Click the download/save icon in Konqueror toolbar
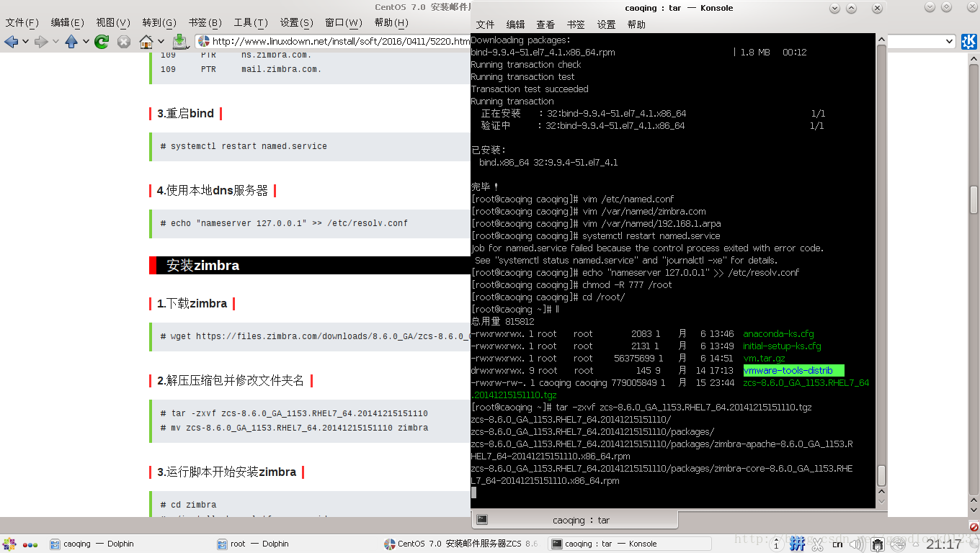This screenshot has height=553, width=980. (x=180, y=42)
